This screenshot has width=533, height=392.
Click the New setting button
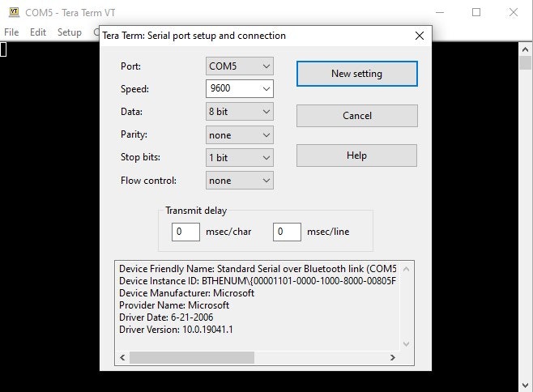pos(357,74)
